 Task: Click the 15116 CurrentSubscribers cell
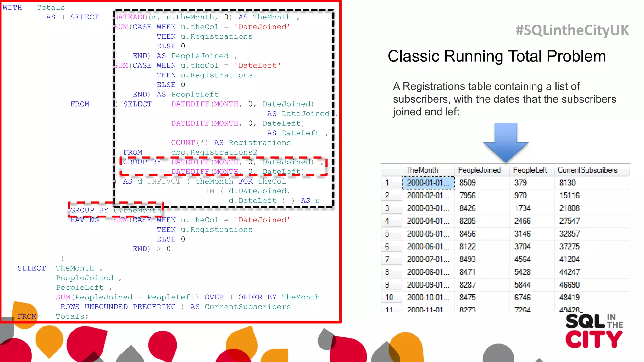(x=591, y=195)
